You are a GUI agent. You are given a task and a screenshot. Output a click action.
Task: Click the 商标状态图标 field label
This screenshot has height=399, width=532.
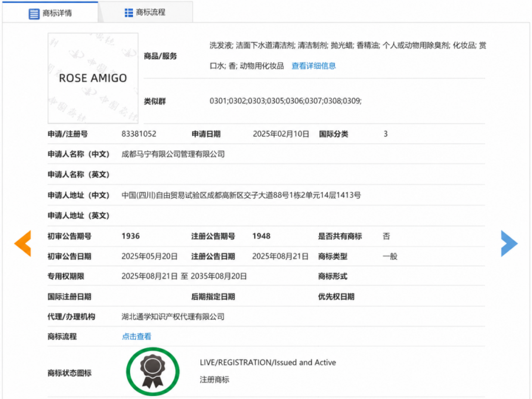coord(69,373)
